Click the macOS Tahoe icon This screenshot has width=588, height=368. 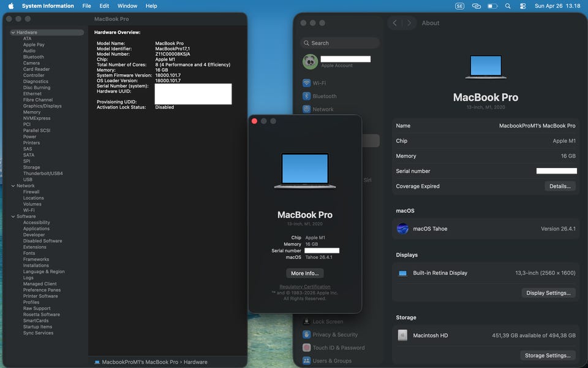402,228
